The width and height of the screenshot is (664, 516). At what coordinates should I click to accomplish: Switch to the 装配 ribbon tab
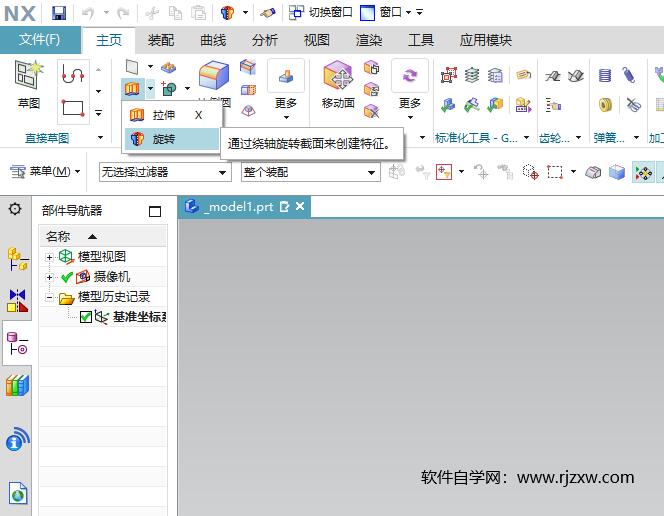point(161,40)
